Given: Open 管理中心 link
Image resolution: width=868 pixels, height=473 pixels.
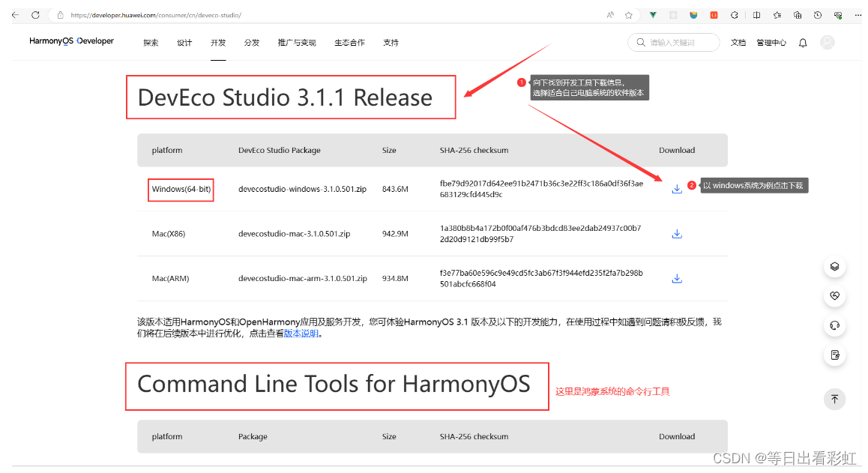Looking at the screenshot, I should coord(771,43).
